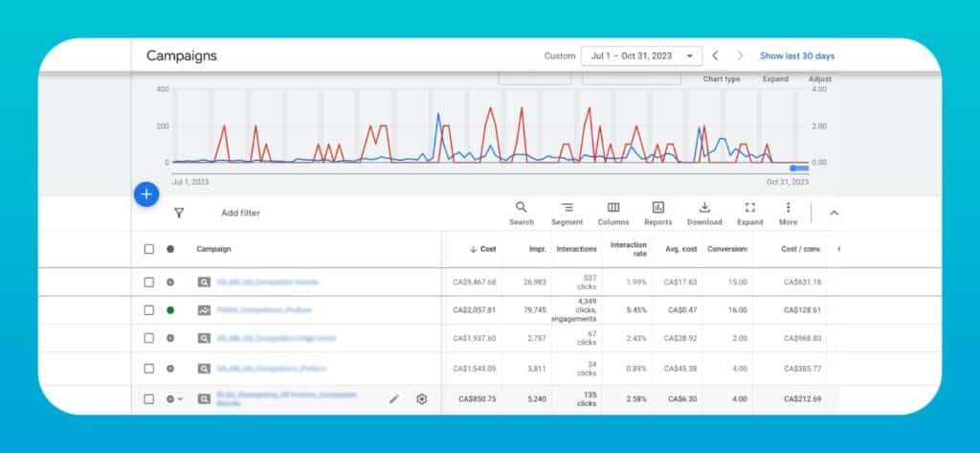Click Add filter

240,214
